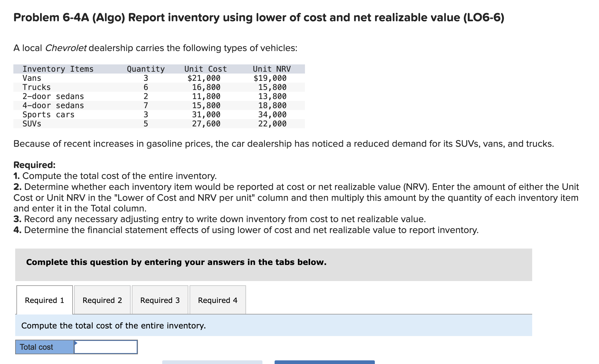Image resolution: width=599 pixels, height=364 pixels.
Task: Return to the Required 1 tab
Action: click(x=44, y=300)
